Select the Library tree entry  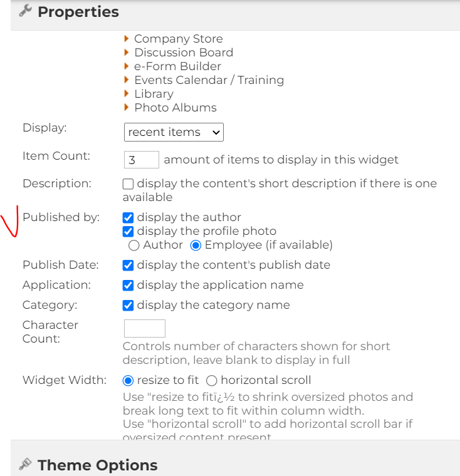click(154, 94)
